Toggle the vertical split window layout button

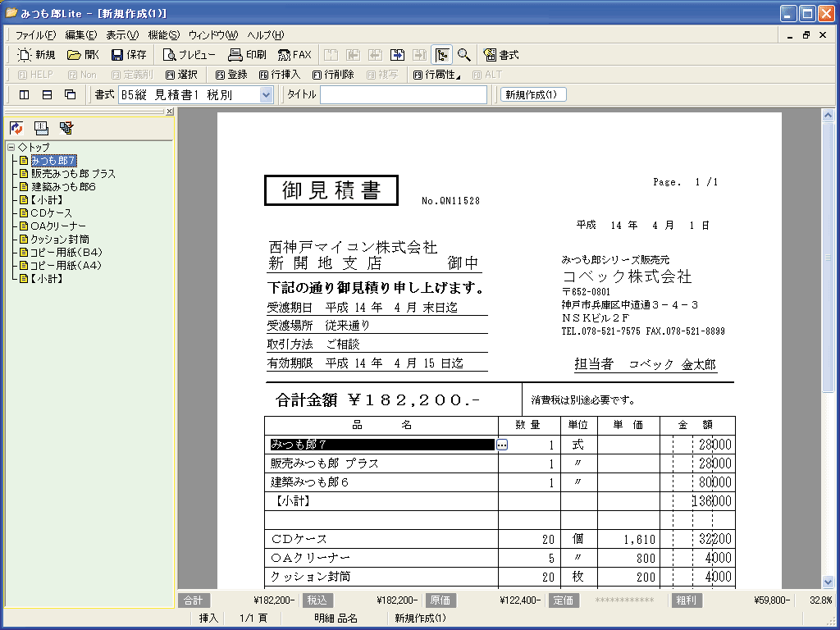(x=24, y=94)
